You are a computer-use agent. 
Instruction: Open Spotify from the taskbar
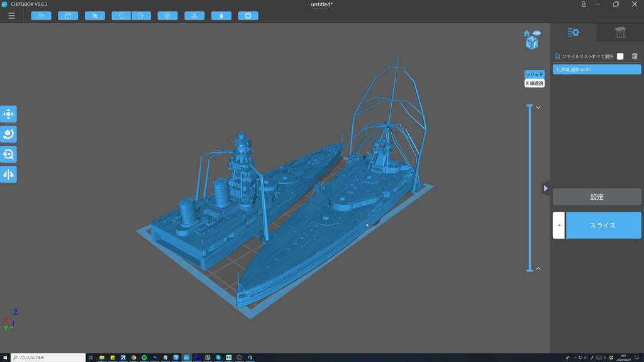tap(144, 358)
